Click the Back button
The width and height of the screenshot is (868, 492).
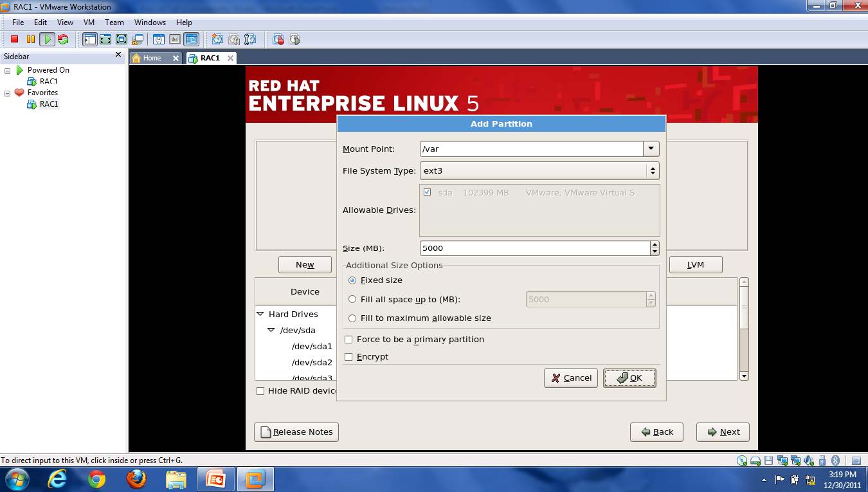pyautogui.click(x=656, y=432)
